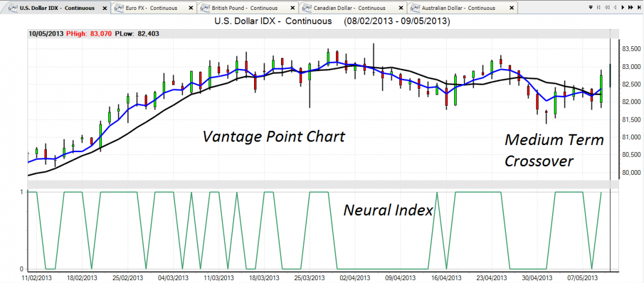Switch to the Euro FX tab
Viewport: 644px width, 283px height.
point(149,8)
